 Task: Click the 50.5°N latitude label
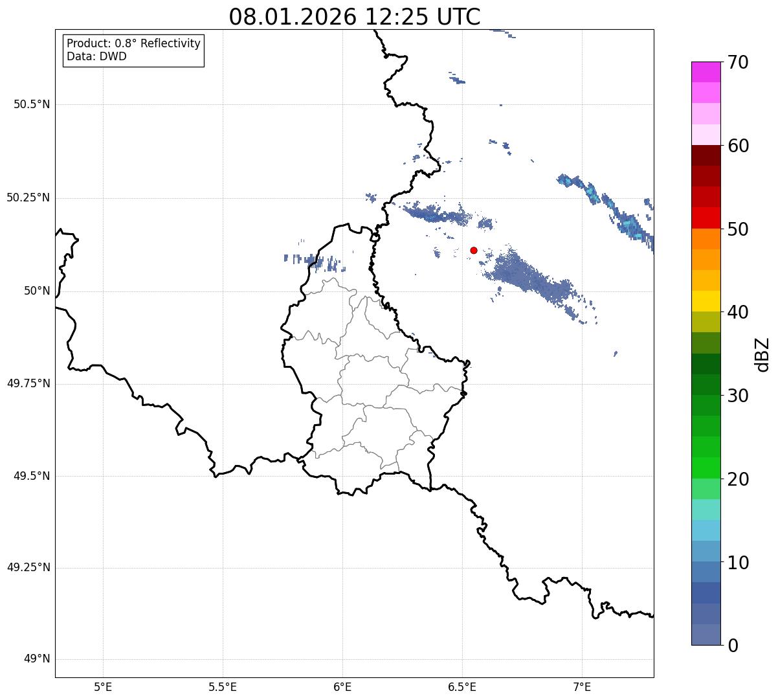[x=32, y=104]
